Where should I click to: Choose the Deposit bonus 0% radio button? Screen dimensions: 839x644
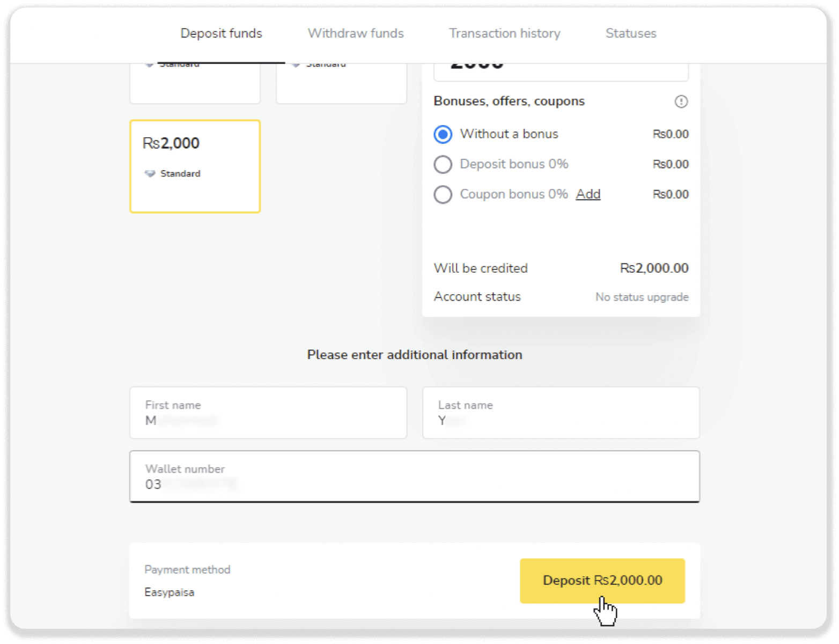tap(443, 164)
